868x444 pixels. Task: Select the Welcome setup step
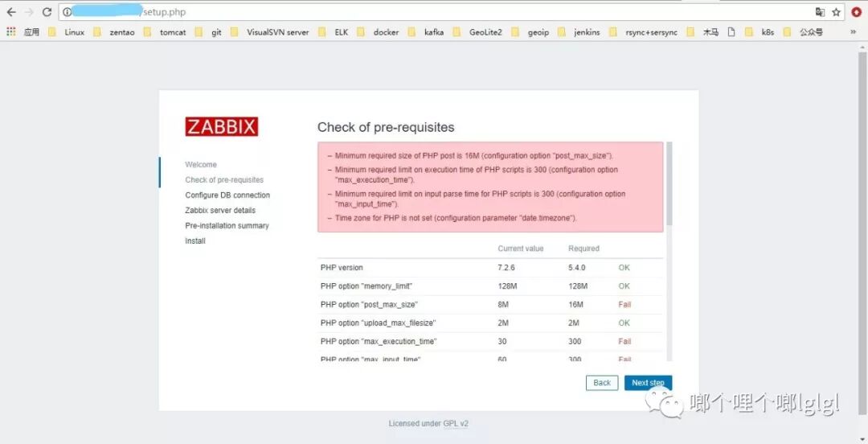pyautogui.click(x=201, y=165)
